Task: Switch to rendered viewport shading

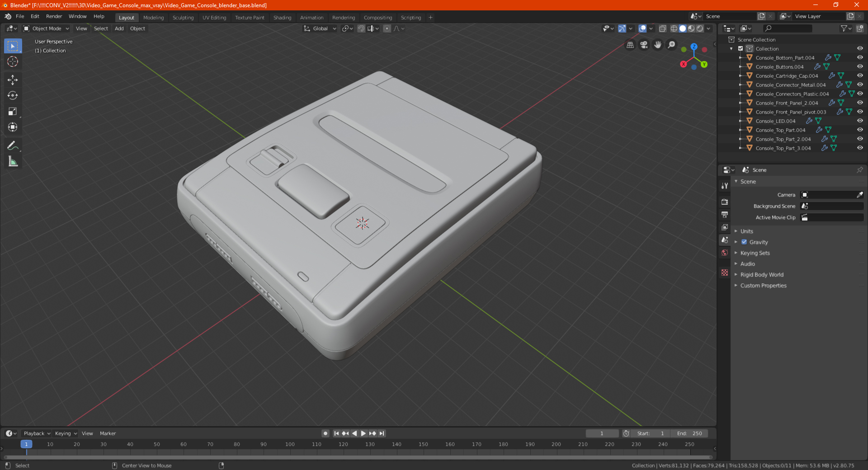Action: click(700, 28)
